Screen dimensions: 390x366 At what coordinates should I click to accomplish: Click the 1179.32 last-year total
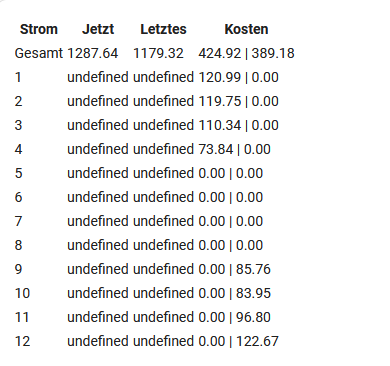click(158, 53)
